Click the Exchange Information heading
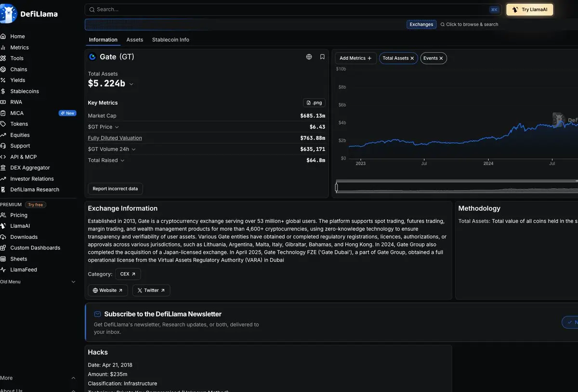 [x=123, y=209]
